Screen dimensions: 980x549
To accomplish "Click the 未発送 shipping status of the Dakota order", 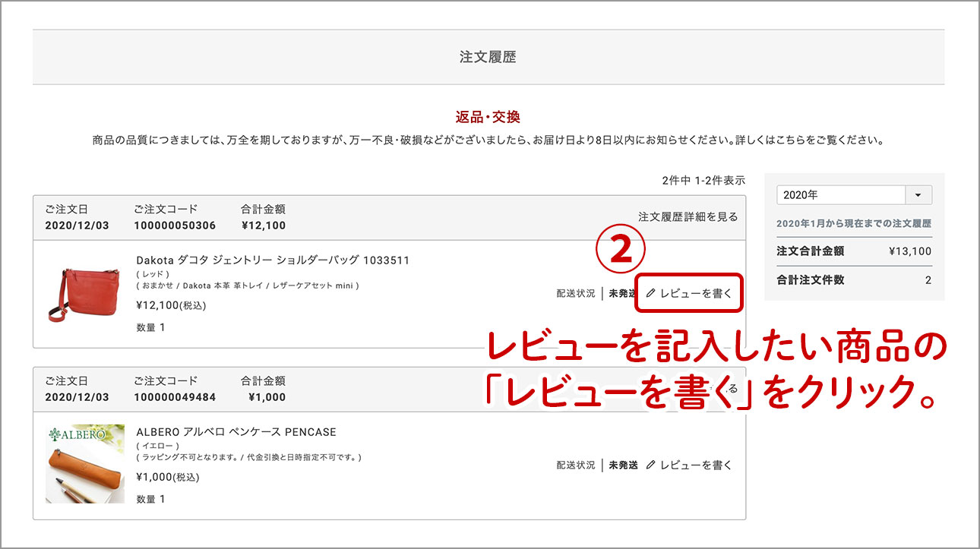I will (620, 292).
